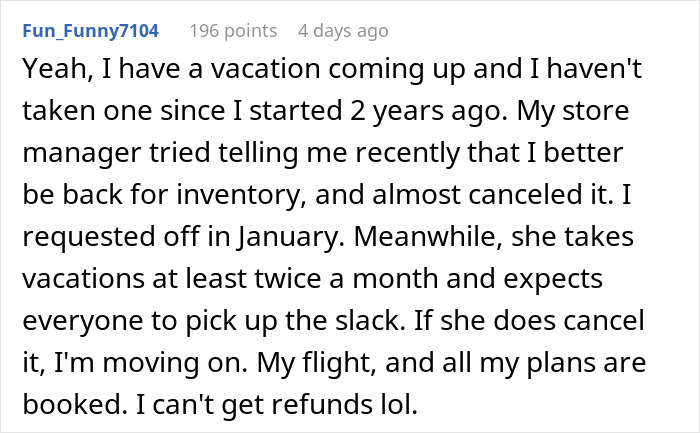This screenshot has height=433, width=700.
Task: Click the word 'January' in the comment
Action: (288, 237)
